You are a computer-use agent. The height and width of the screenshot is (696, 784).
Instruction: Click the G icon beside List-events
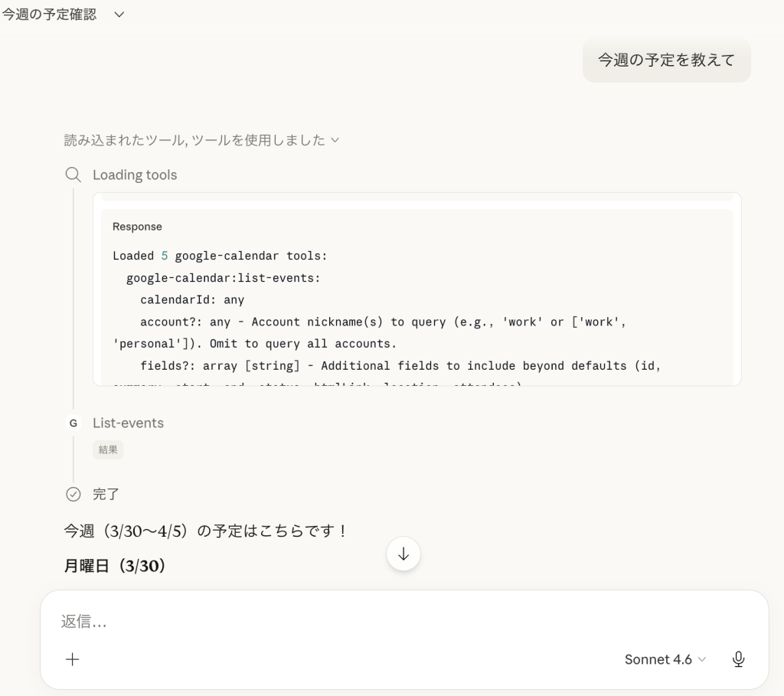click(73, 423)
